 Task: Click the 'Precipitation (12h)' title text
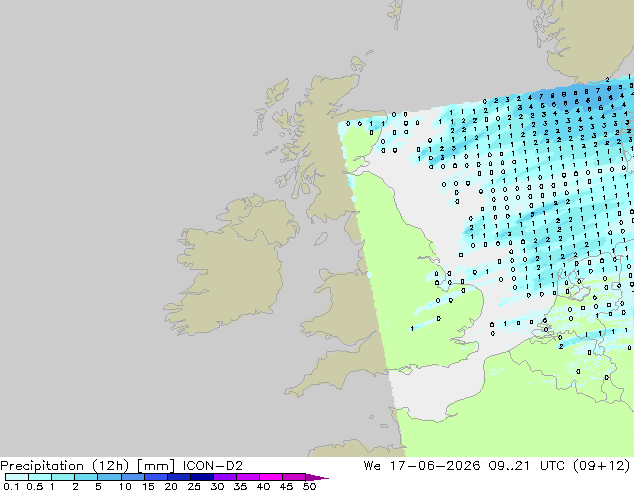[x=65, y=466]
